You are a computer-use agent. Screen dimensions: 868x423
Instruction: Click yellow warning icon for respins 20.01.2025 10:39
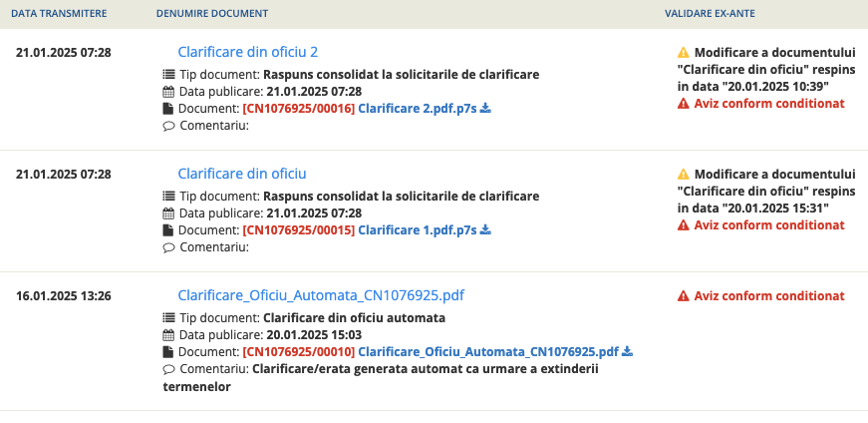pos(683,52)
